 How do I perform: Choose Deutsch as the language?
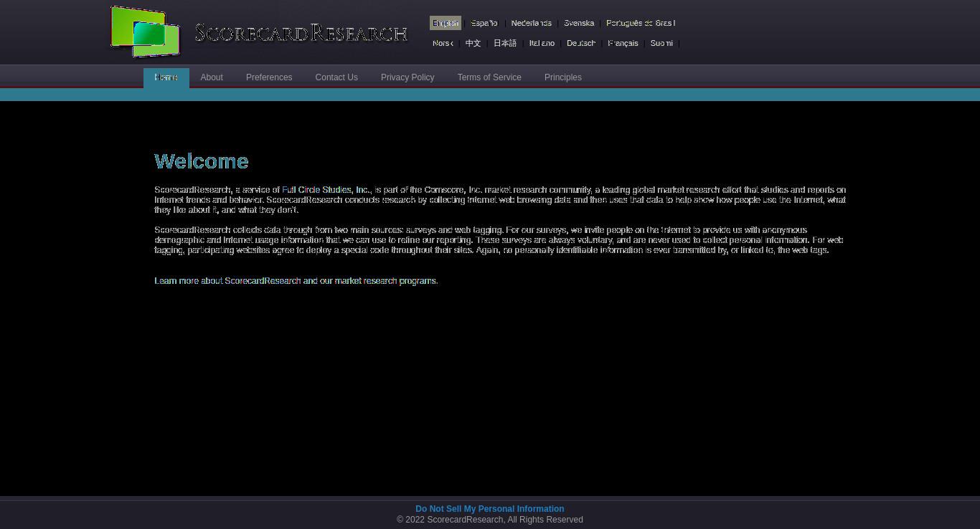(x=581, y=43)
